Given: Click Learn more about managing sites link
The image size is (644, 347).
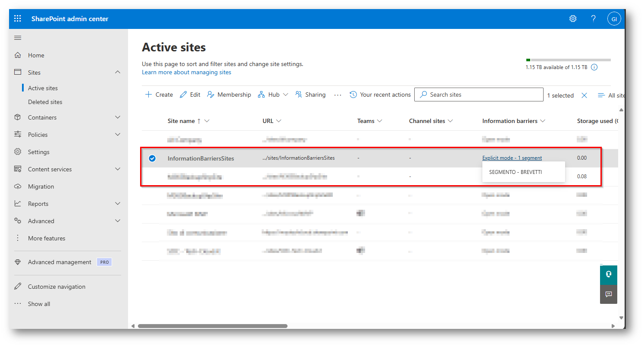Looking at the screenshot, I should point(186,73).
